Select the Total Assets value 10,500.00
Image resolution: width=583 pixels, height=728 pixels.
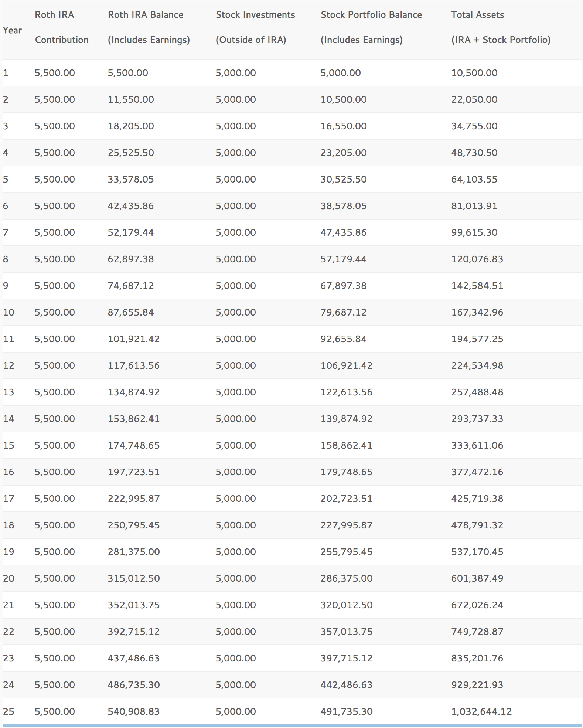tap(474, 73)
